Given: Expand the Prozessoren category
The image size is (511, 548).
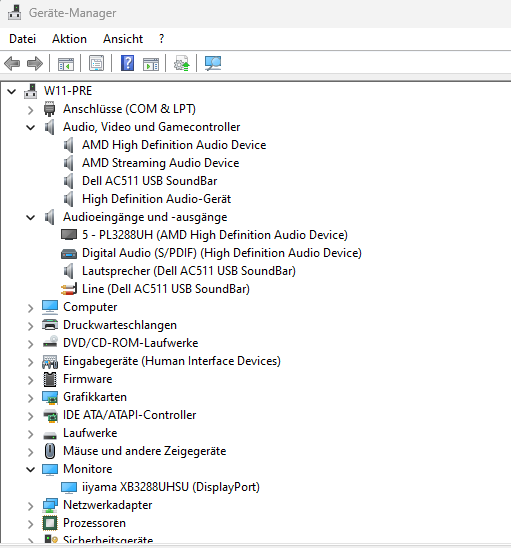Looking at the screenshot, I should click(31, 524).
